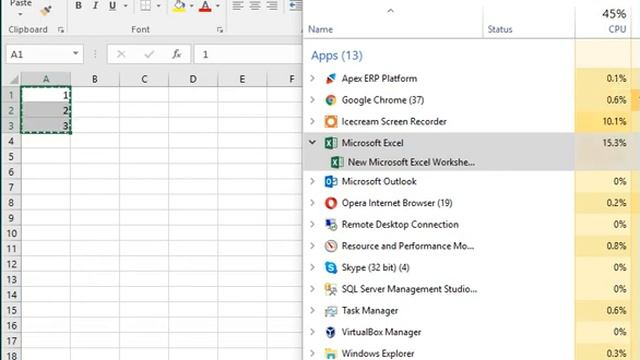Cancel formula bar entry
Screen dimensions: 640x360
[x=121, y=54]
